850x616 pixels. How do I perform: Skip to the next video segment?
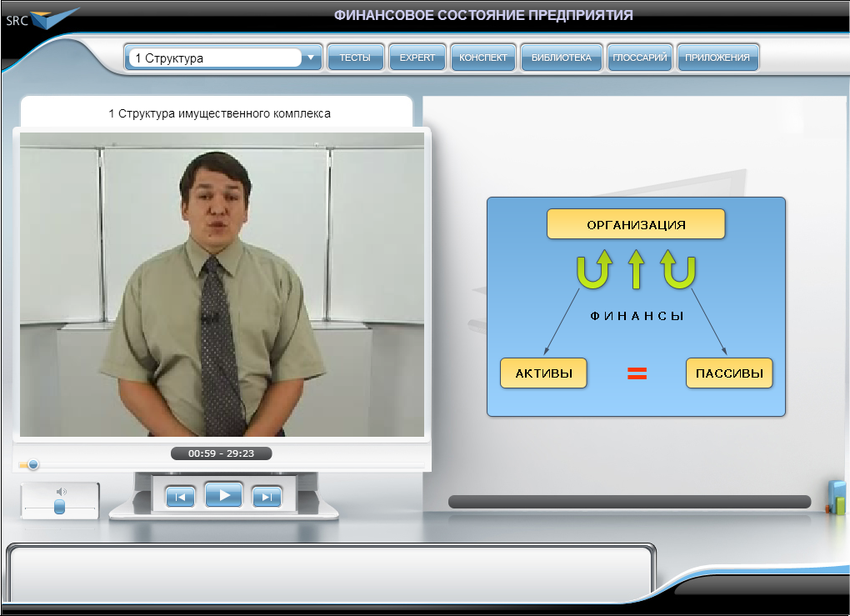(267, 497)
